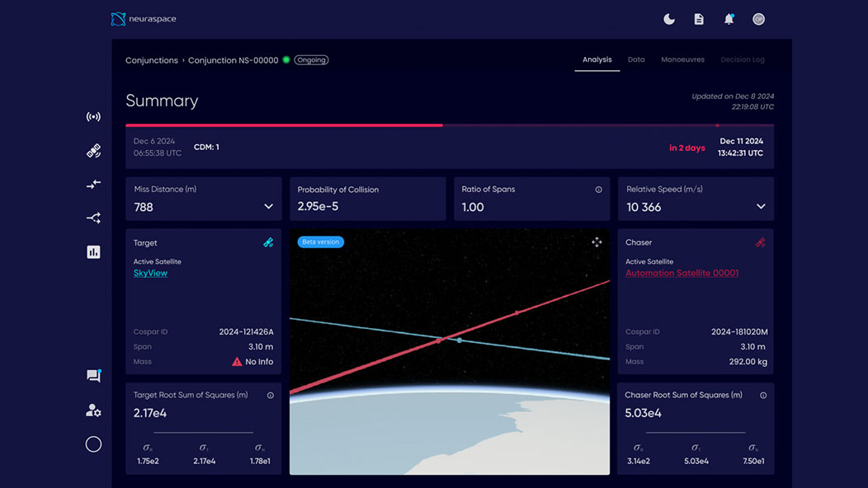Open the user settings sidebar icon
This screenshot has height=488, width=868.
pos(93,410)
